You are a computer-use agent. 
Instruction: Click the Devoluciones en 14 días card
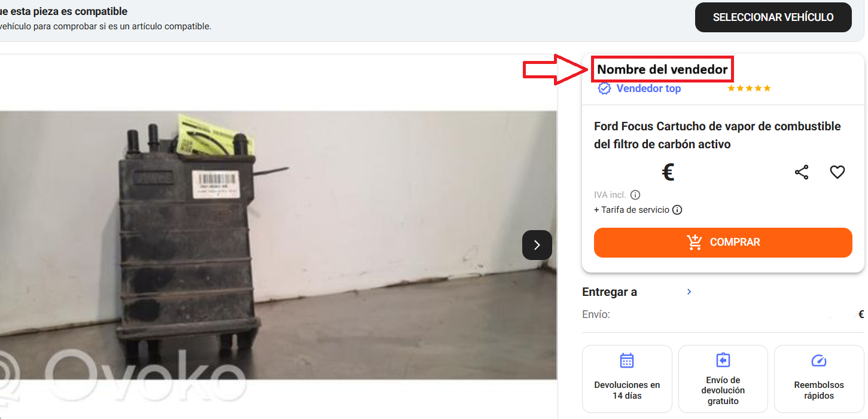point(627,378)
